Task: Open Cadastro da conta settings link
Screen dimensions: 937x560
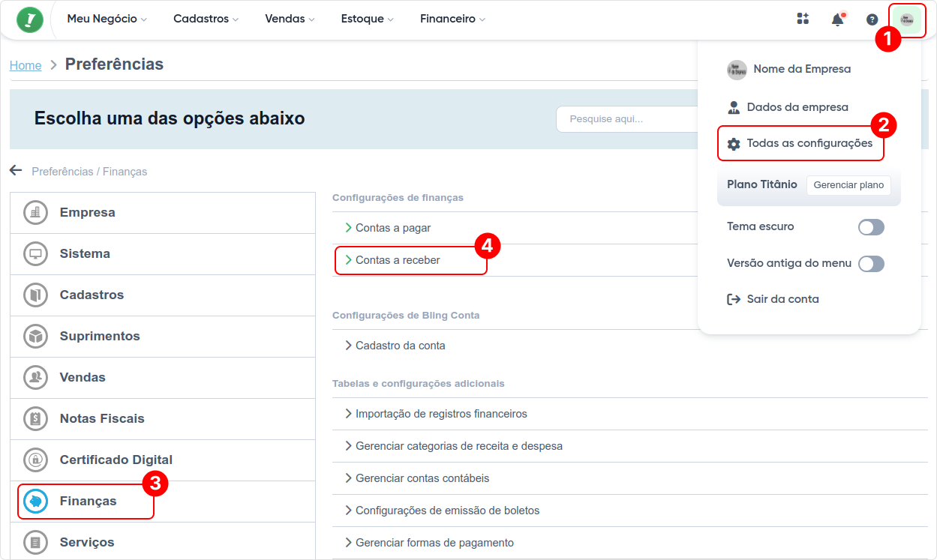Action: 401,346
